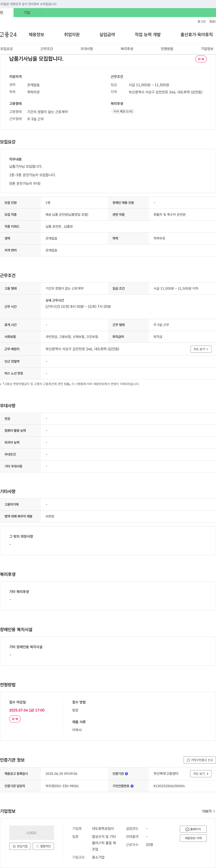
Task: Click registration time 2025.06.25 09:09:06
Action: [x=61, y=774]
